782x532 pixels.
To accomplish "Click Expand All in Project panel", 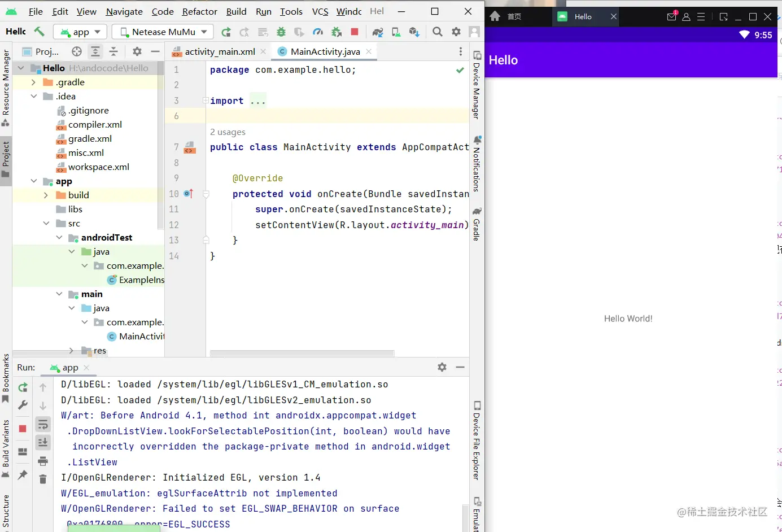I will 95,51.
